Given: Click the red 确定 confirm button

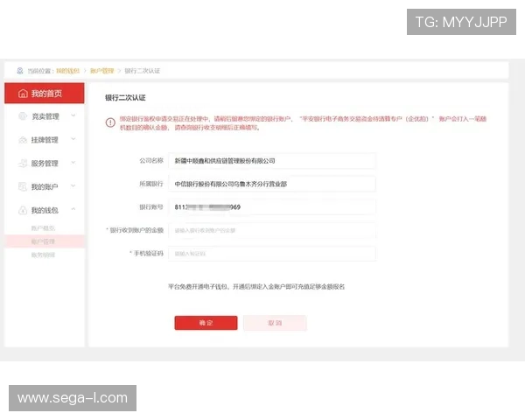Looking at the screenshot, I should 206,323.
